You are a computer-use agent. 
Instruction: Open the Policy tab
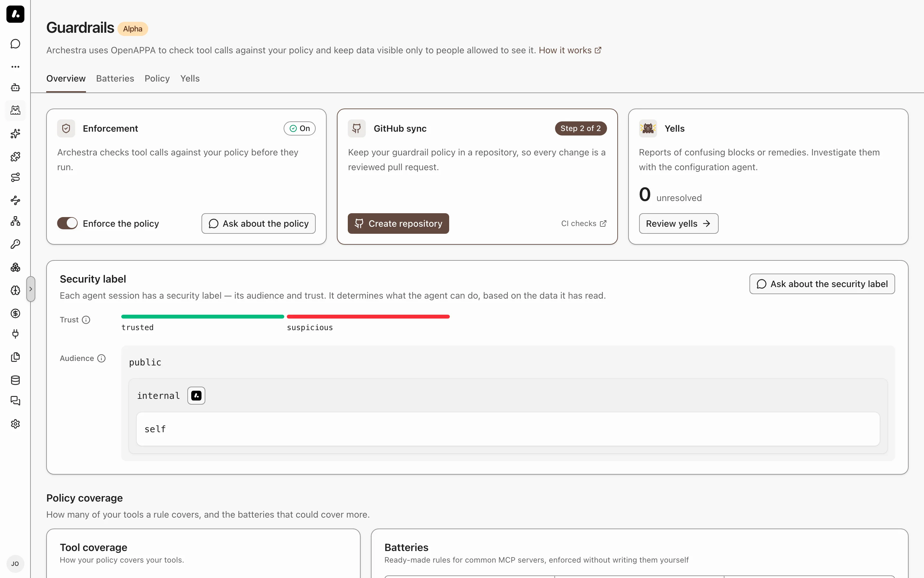tap(157, 79)
